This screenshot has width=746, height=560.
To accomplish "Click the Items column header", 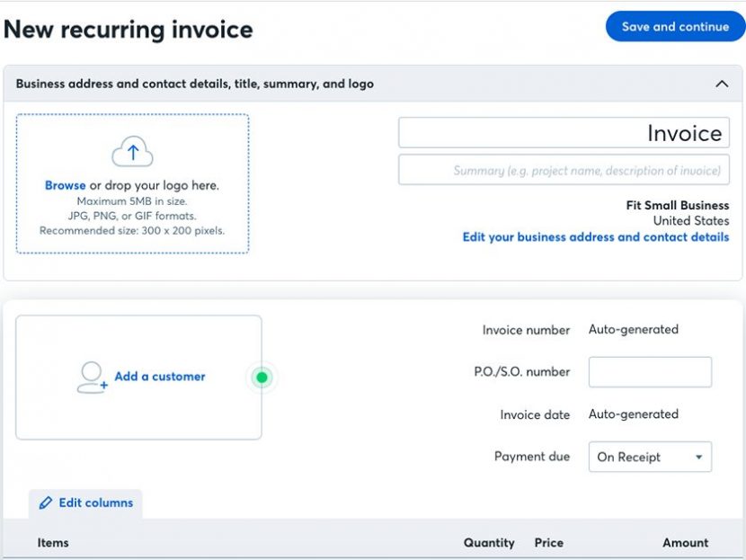I will (52, 543).
